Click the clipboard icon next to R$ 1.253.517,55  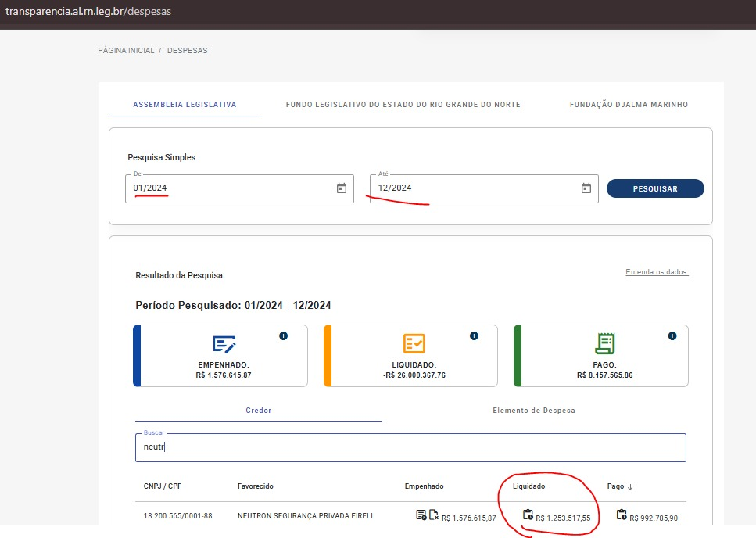[528, 515]
